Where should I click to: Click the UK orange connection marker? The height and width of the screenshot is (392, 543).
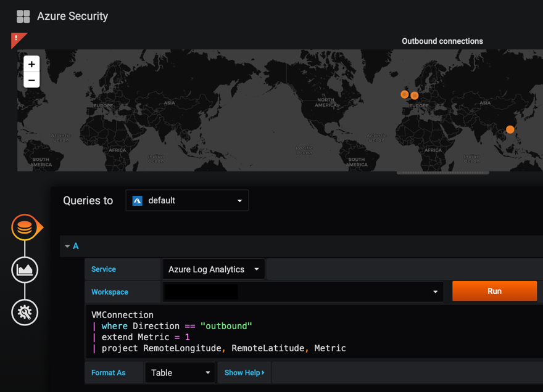pyautogui.click(x=415, y=96)
